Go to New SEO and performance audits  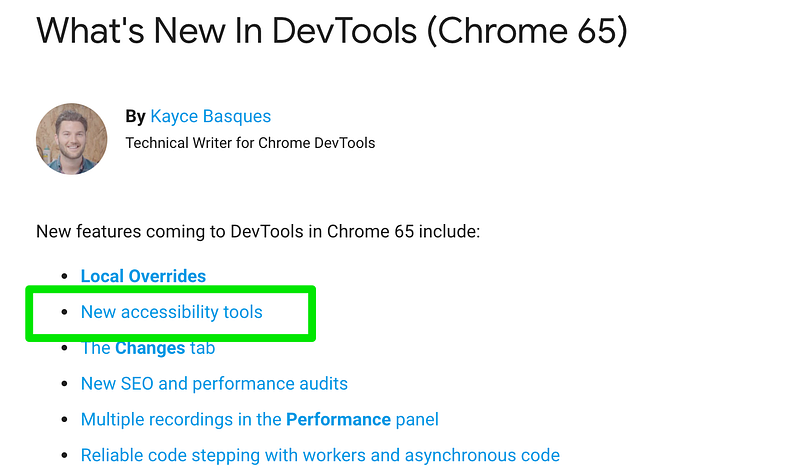click(214, 384)
